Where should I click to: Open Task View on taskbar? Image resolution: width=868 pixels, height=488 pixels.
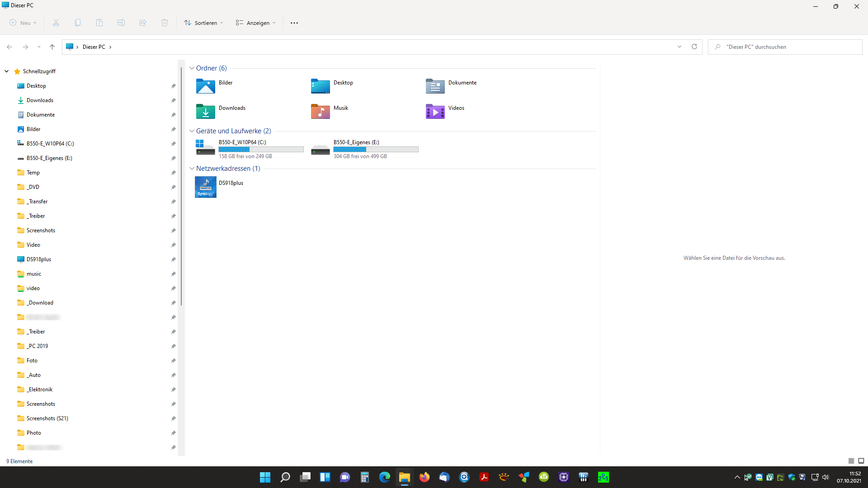[305, 477]
